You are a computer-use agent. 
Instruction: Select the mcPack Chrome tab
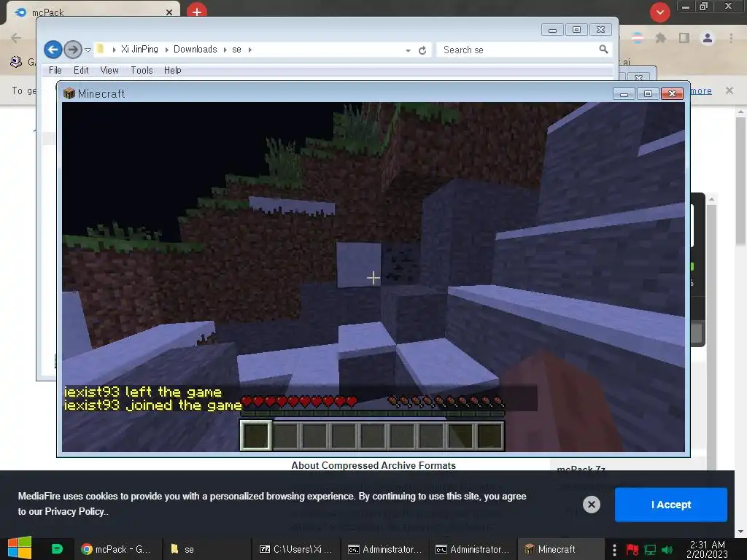[93, 12]
